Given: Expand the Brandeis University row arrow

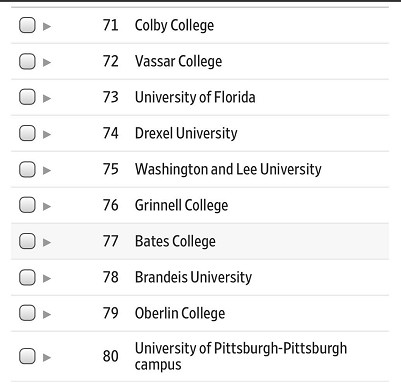Looking at the screenshot, I should 47,278.
